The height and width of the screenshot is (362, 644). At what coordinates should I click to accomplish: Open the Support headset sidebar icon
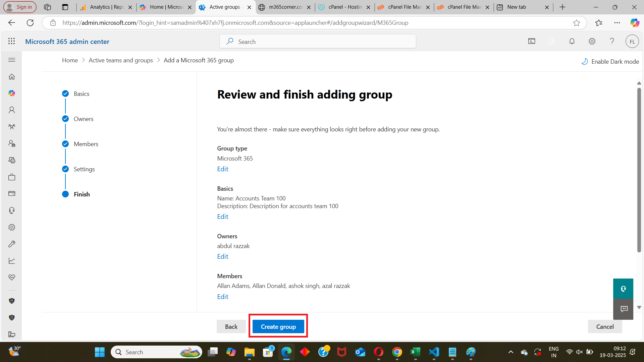click(x=12, y=210)
